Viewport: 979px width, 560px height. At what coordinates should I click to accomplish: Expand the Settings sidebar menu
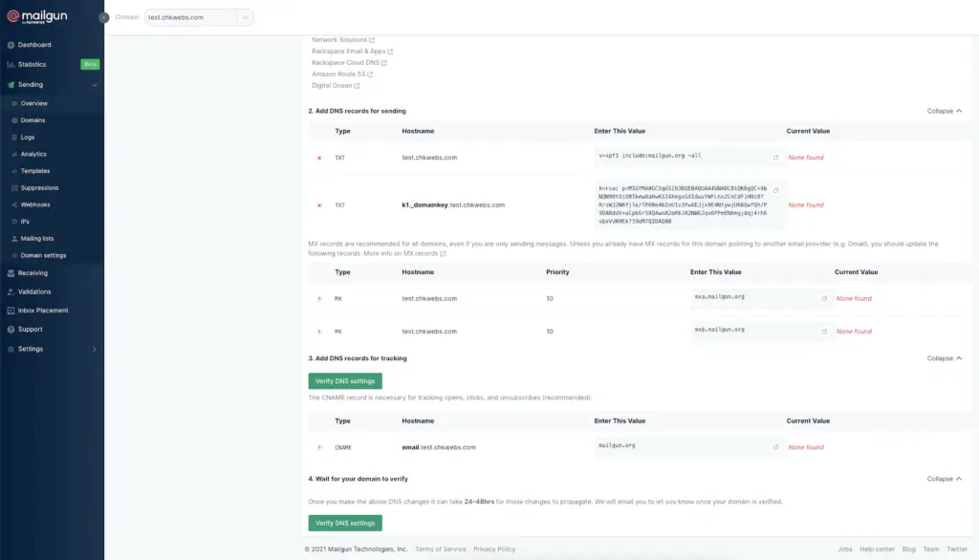[x=94, y=349]
